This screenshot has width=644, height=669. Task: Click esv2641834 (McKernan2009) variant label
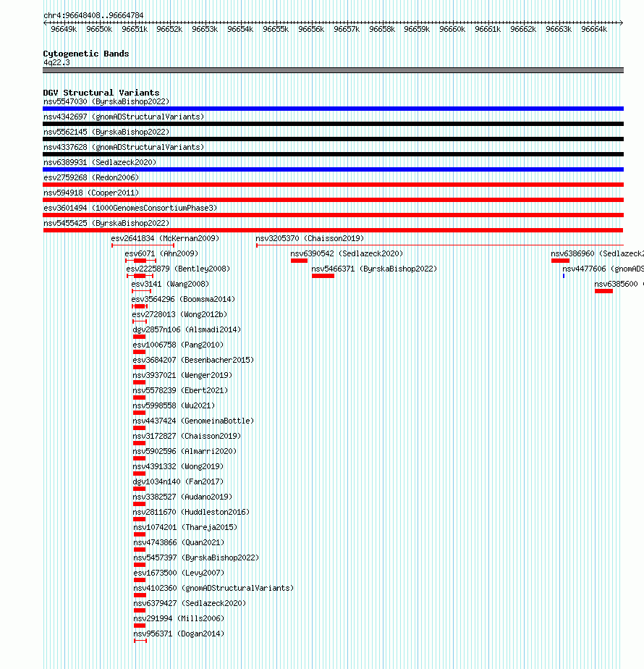coord(165,238)
